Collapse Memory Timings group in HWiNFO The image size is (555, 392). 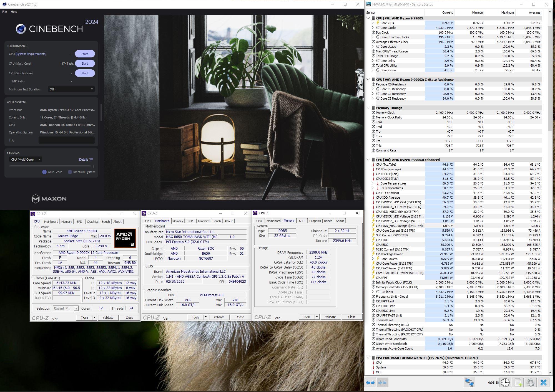(368, 108)
